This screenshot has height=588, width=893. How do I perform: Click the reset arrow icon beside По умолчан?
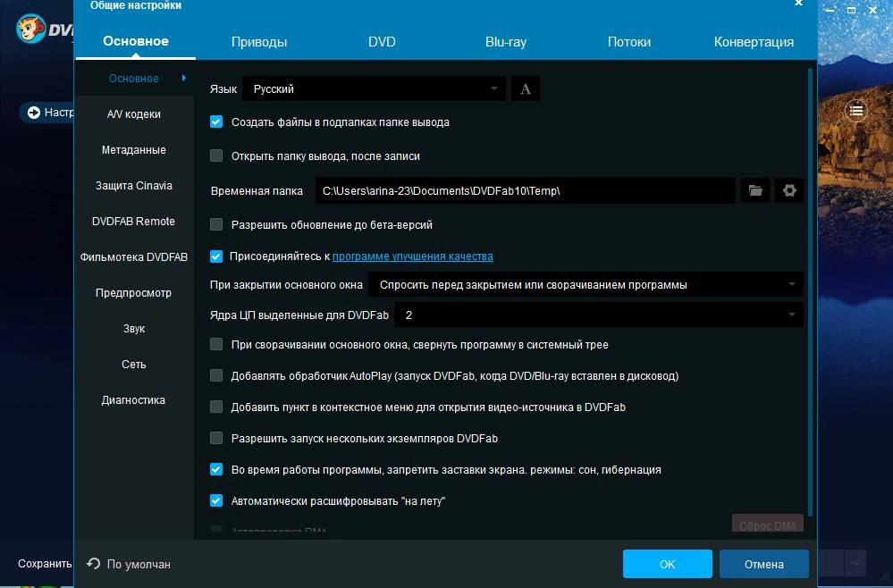[93, 563]
